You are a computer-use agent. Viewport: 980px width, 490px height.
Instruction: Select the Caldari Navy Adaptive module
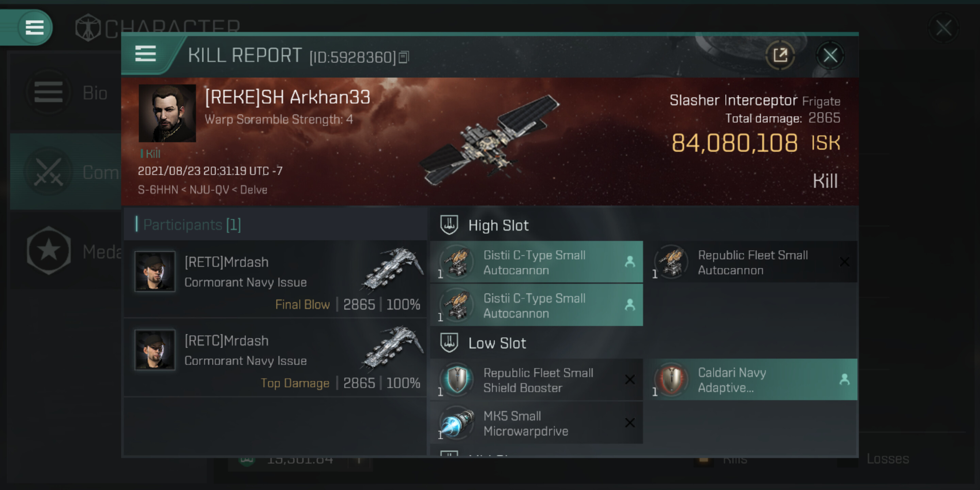click(x=752, y=380)
